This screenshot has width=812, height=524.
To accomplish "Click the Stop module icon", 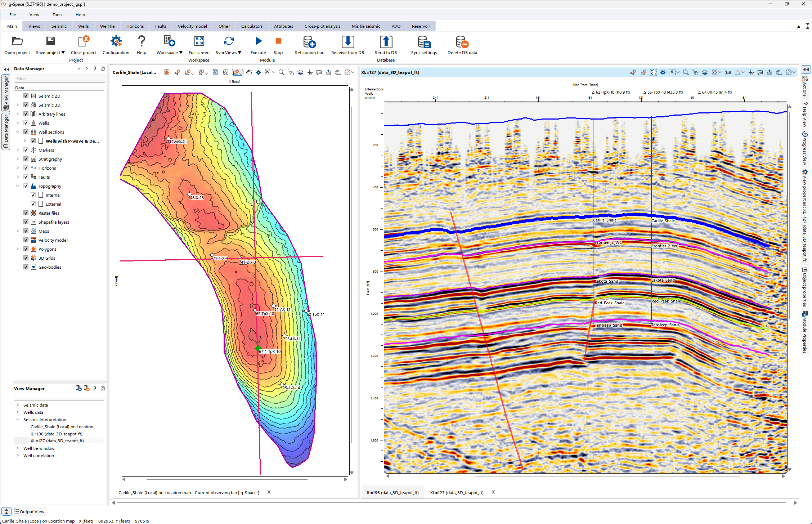I will (278, 41).
